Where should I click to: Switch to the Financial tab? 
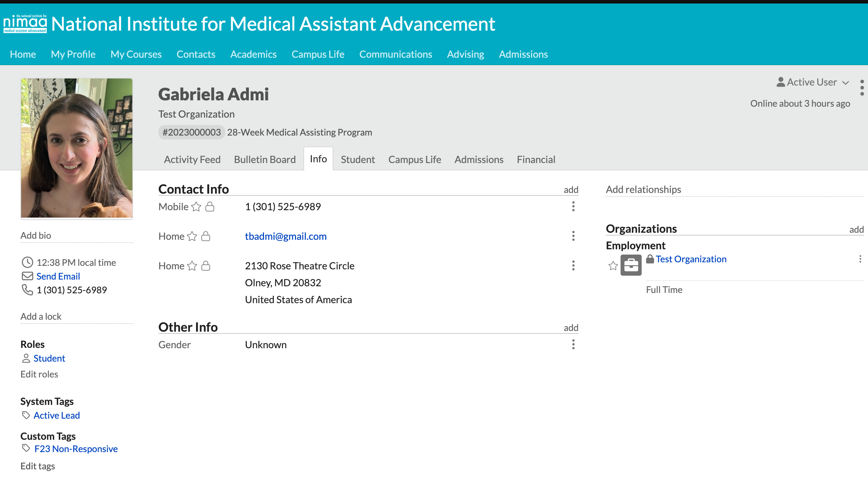tap(536, 159)
